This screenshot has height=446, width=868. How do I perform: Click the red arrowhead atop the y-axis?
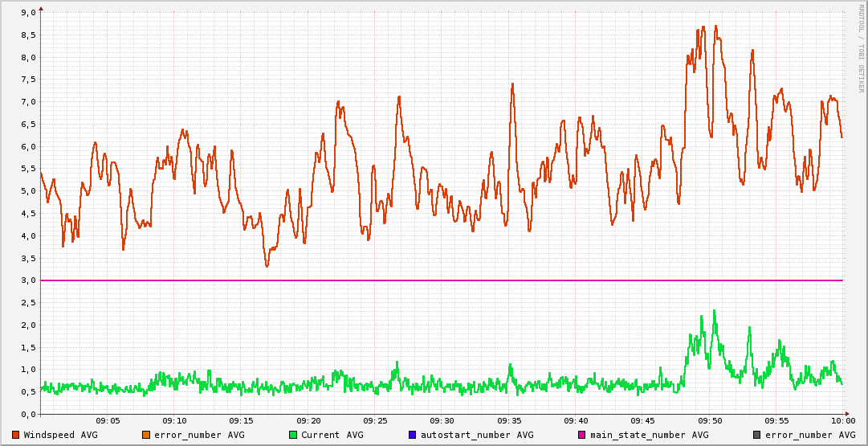(x=41, y=8)
